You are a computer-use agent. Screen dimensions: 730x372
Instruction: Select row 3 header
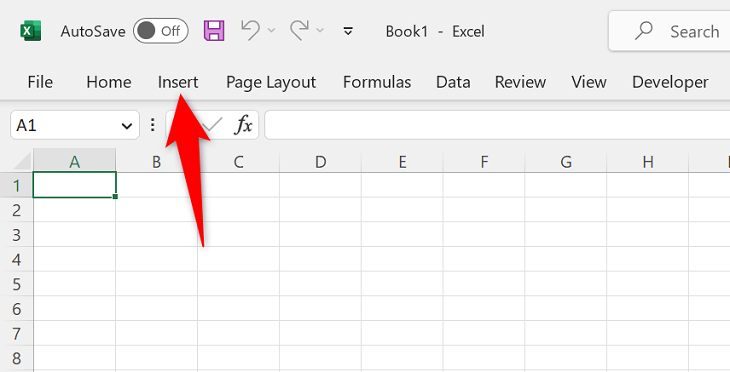coord(17,235)
